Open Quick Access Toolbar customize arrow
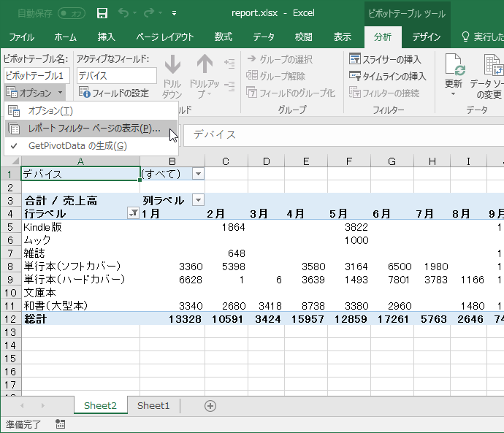Viewport: 504px width, 433px height. (x=174, y=13)
